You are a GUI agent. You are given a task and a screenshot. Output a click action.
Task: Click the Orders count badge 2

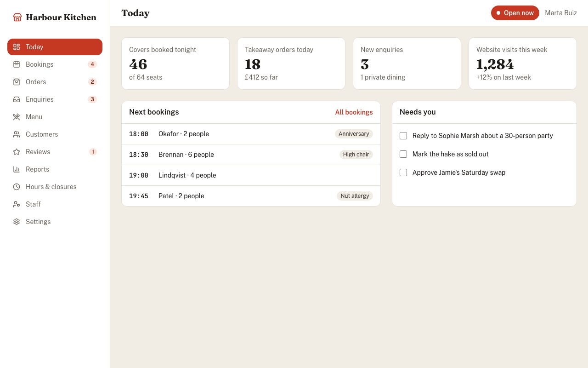pos(92,82)
